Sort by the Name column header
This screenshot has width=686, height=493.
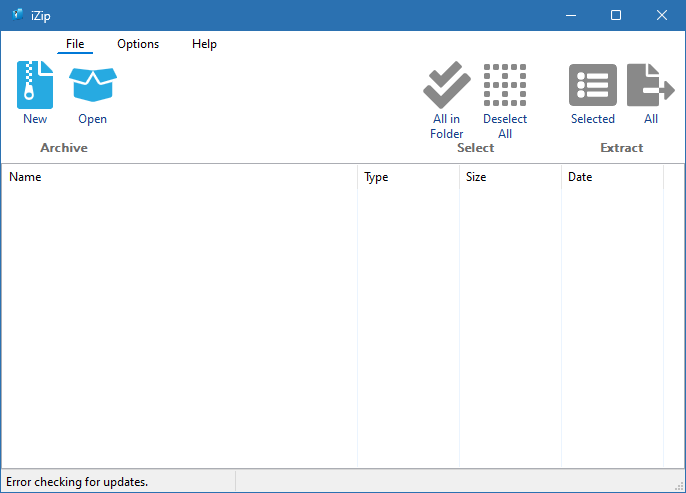click(x=179, y=177)
